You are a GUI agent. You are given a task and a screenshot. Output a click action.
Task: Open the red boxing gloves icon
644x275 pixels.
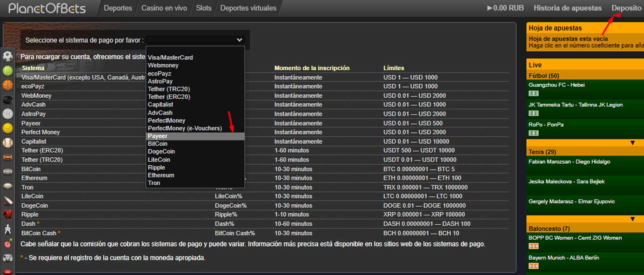click(x=8, y=215)
